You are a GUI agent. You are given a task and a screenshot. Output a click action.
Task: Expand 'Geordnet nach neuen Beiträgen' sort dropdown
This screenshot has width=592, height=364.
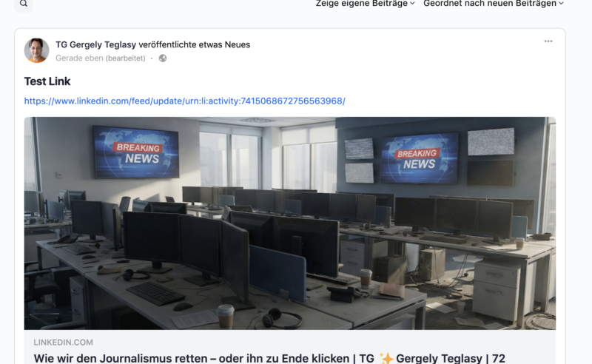(493, 4)
